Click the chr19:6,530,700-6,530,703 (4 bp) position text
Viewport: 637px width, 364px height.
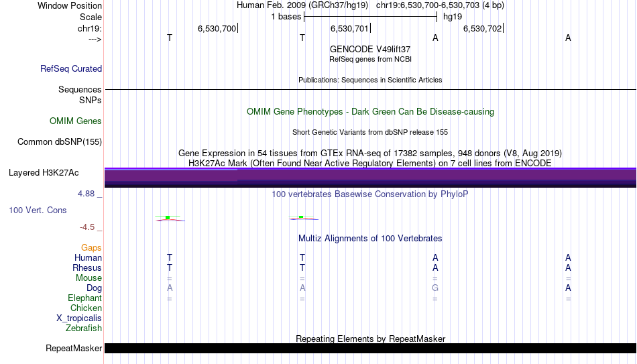coord(440,5)
